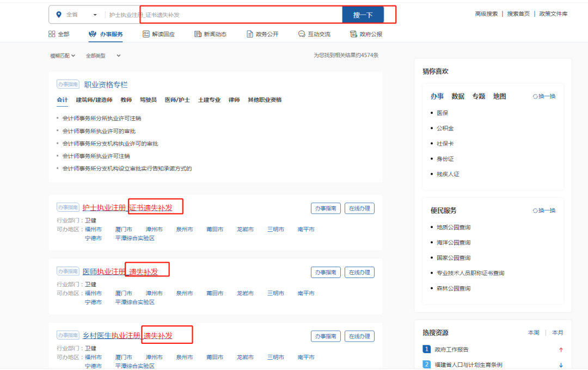Open 高级搜索 advanced search link

coord(486,14)
